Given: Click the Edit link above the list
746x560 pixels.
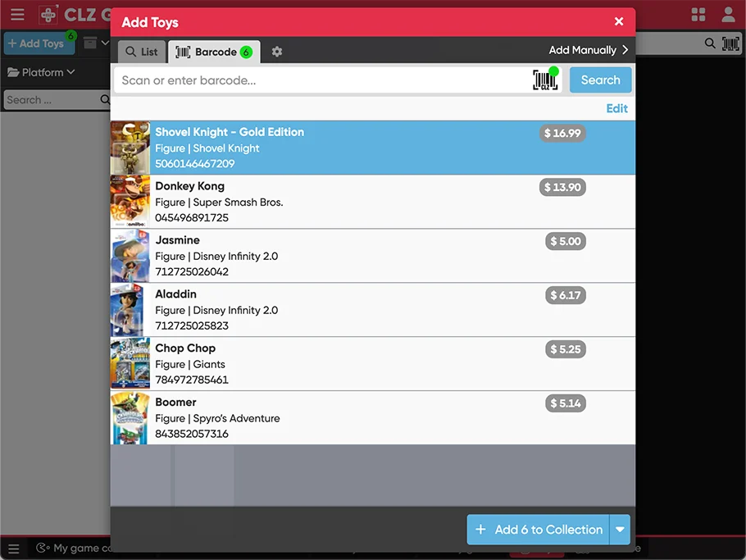Looking at the screenshot, I should click(616, 108).
